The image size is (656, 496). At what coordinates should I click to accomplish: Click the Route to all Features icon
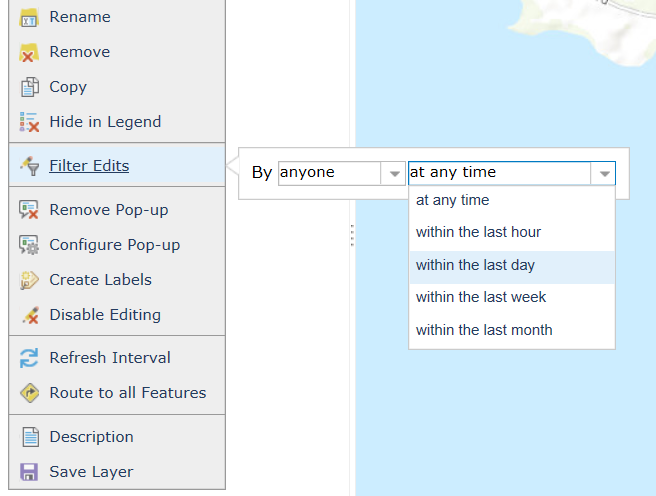tap(29, 393)
